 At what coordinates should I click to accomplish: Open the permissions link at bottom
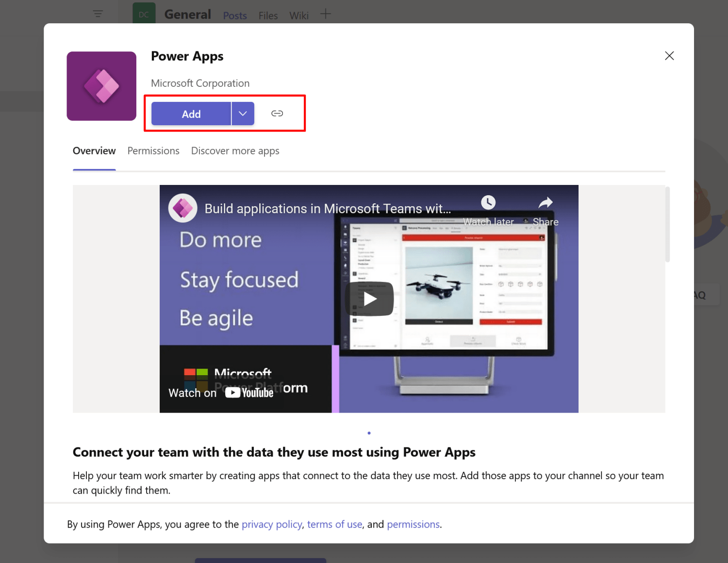point(413,524)
